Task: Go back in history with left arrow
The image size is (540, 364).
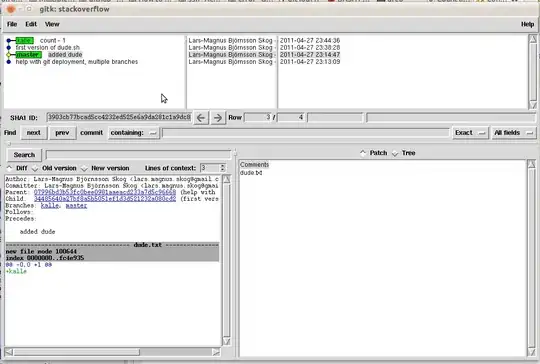Action: (x=201, y=118)
